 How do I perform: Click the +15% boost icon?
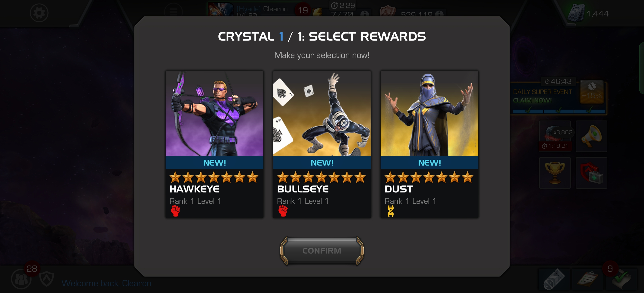point(592,92)
